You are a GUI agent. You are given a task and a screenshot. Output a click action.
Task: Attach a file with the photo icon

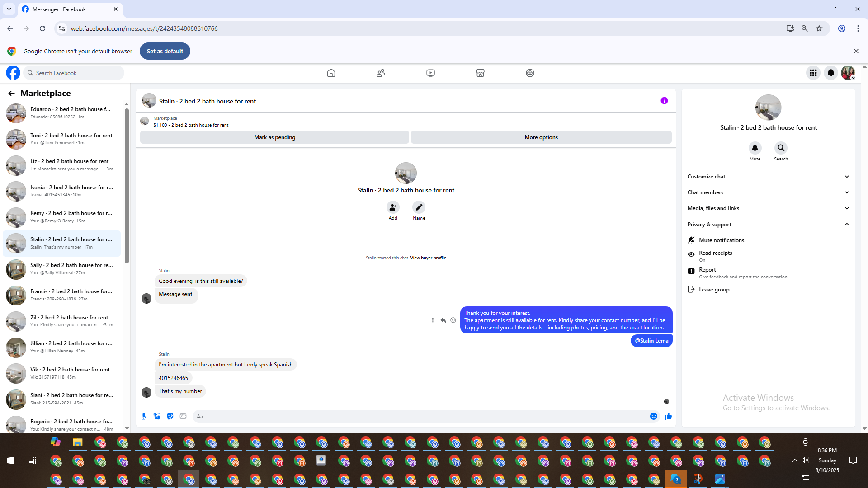(x=157, y=416)
